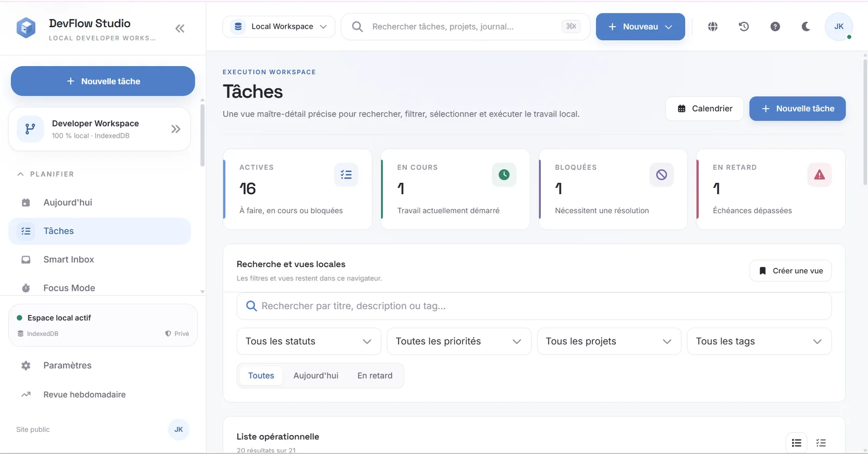Go to Aujourd'hui in sidebar
The image size is (868, 454).
pos(100,202)
